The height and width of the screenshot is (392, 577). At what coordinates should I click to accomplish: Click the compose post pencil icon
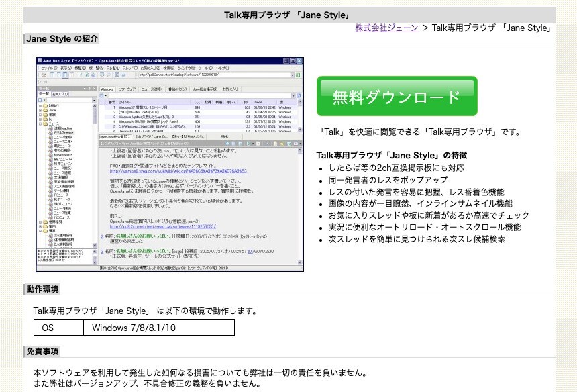(81, 75)
